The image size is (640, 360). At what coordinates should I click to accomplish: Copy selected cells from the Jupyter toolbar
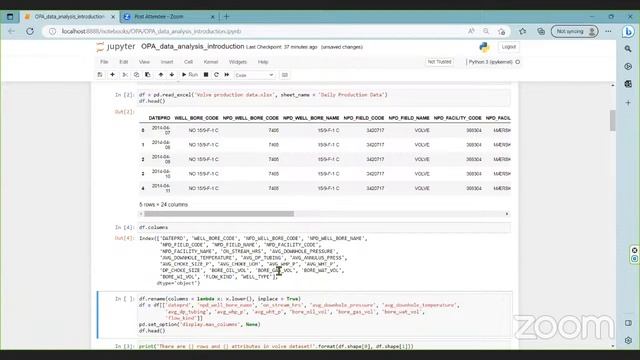click(x=136, y=75)
